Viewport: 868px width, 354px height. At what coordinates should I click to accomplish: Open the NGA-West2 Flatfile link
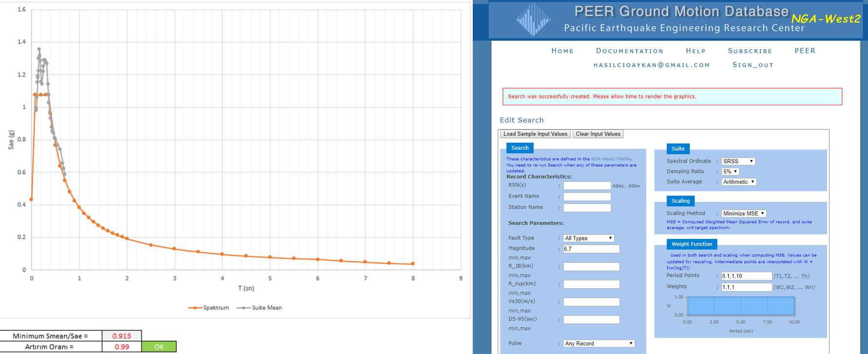pos(611,159)
